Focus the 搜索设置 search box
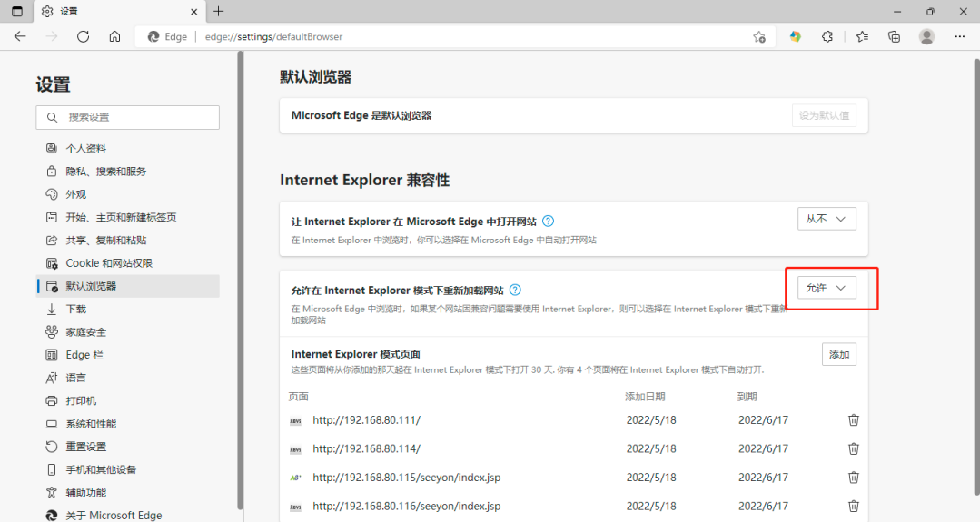Screen dimensions: 980x522 (127, 117)
